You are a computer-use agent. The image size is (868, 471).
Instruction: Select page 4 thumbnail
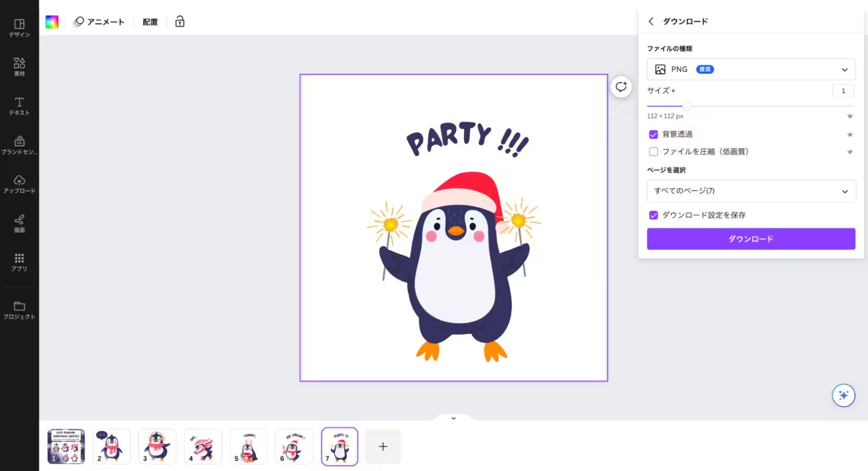coord(203,447)
